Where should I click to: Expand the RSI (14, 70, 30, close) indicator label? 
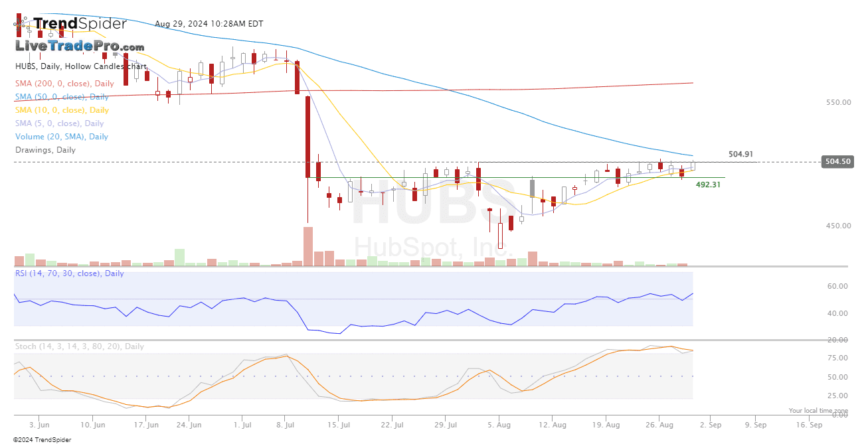[x=69, y=273]
